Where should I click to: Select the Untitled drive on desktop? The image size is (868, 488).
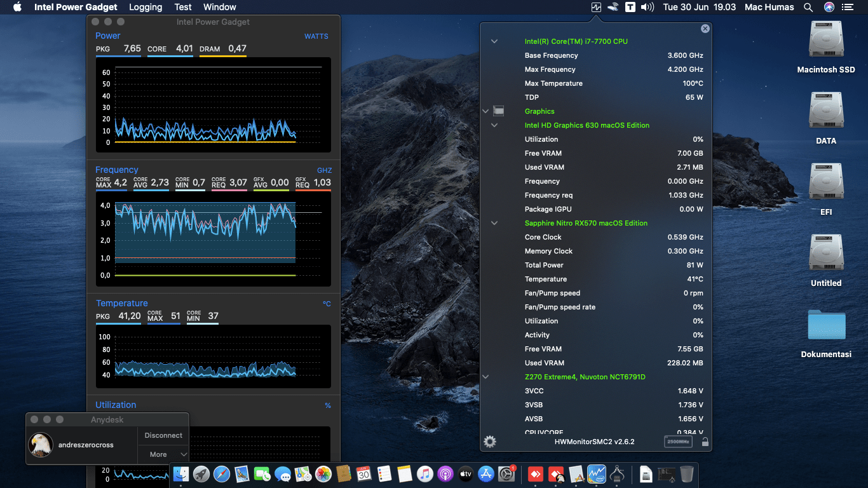(826, 253)
